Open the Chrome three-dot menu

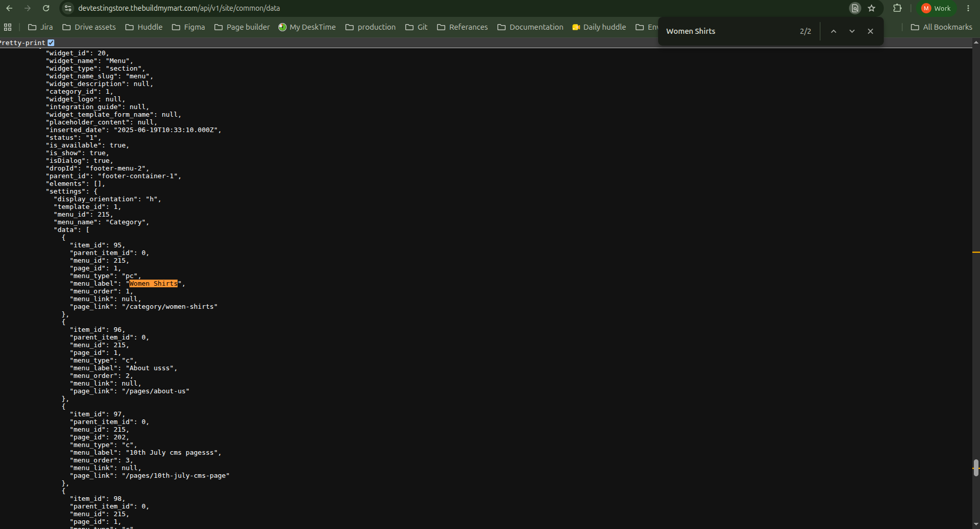[x=968, y=8]
